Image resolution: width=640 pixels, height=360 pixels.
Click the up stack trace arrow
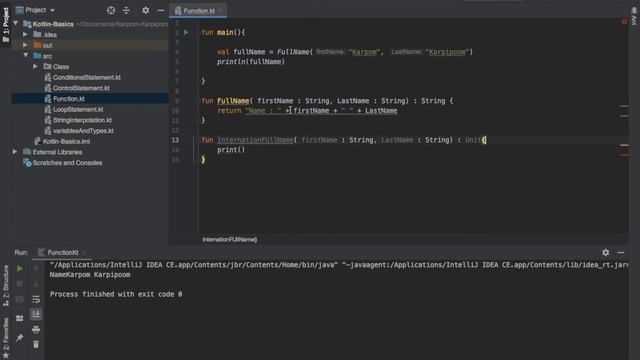tap(36, 269)
